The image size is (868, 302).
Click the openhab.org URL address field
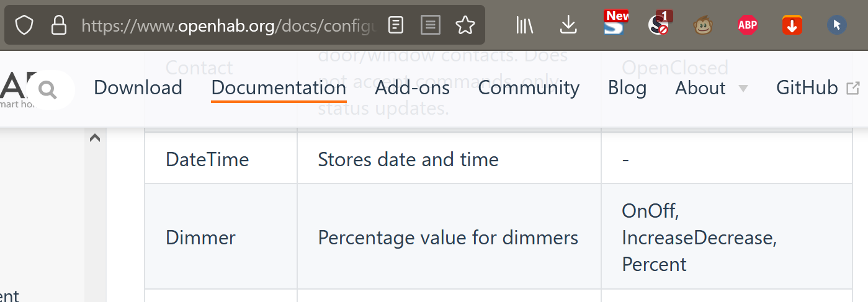(228, 25)
